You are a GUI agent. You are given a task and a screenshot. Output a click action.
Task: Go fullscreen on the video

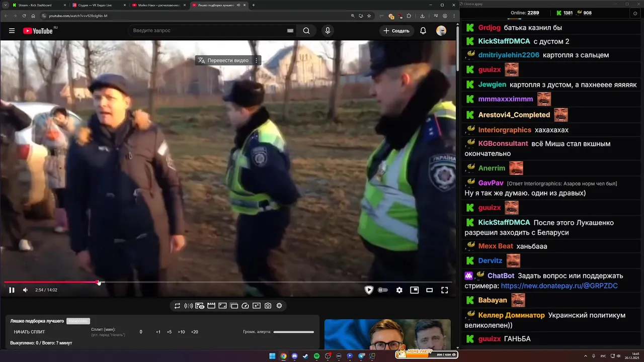pos(445,290)
